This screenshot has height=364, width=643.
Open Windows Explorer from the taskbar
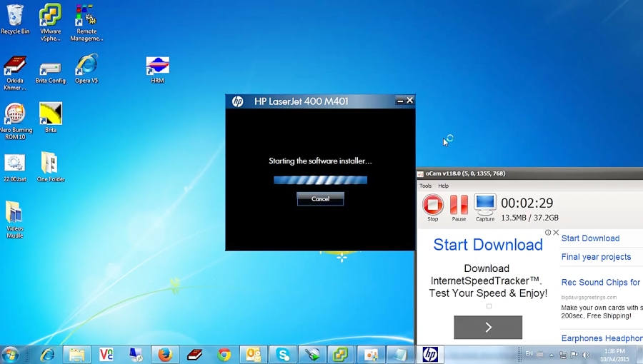pyautogui.click(x=76, y=354)
